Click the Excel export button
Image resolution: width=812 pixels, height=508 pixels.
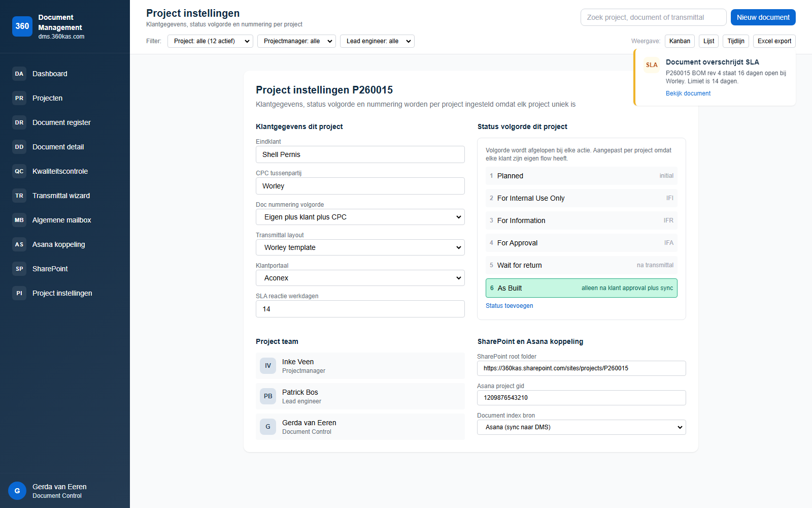point(774,41)
